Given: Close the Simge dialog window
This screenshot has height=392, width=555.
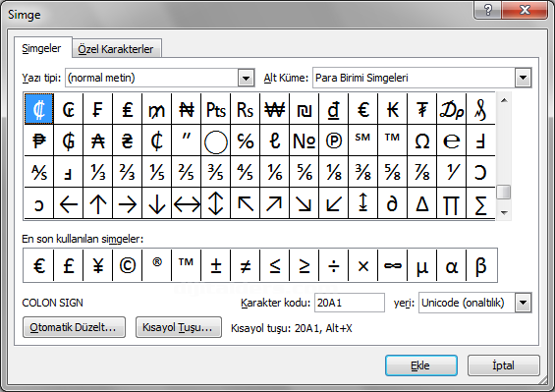Looking at the screenshot, I should tap(525, 10).
